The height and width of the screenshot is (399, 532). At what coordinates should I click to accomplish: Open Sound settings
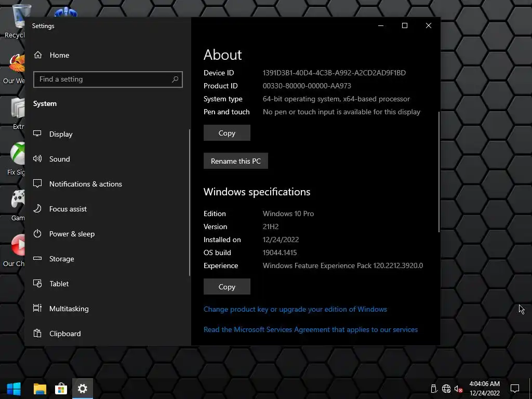(108, 159)
